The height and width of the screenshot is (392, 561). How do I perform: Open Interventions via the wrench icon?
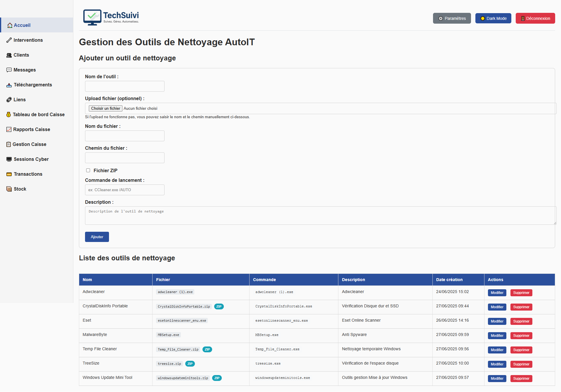(9, 40)
